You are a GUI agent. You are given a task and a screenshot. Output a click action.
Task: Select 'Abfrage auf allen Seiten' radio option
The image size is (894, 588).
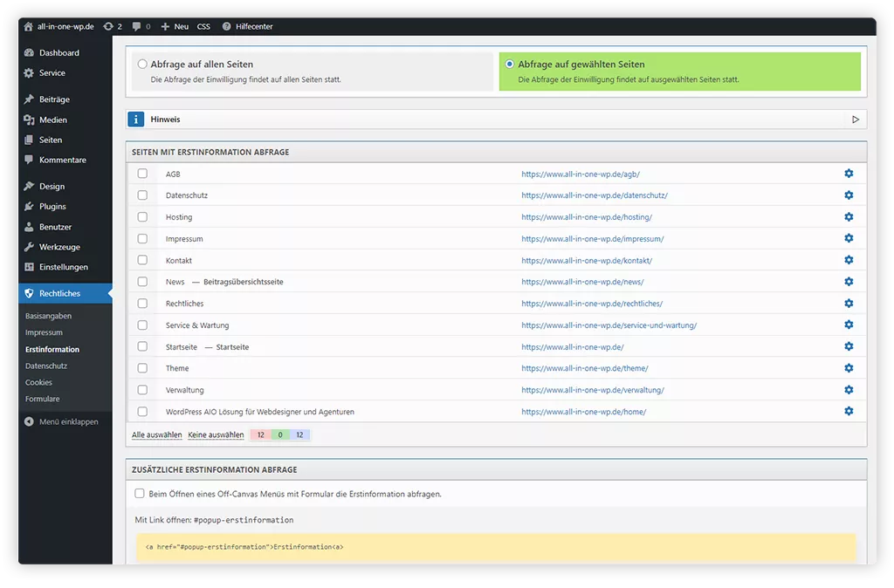142,65
